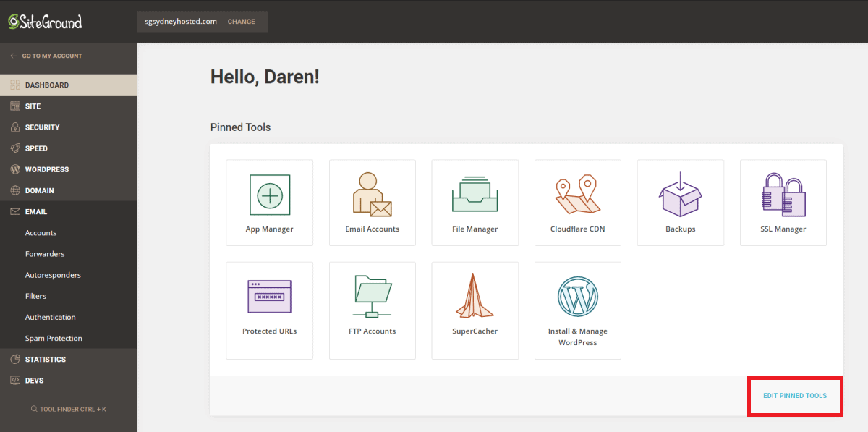Click the Install & Manage WordPress label

[x=578, y=336]
